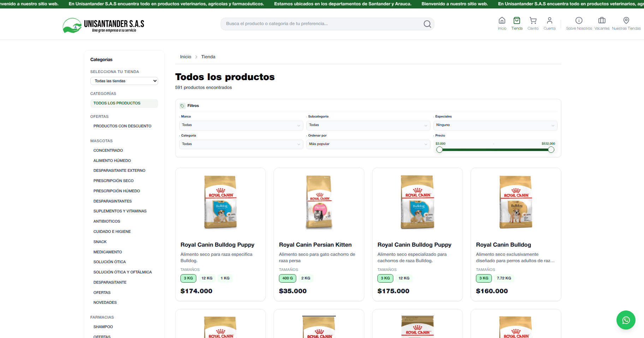Open the Especiales filter dropdown
644x338 pixels.
coord(495,125)
